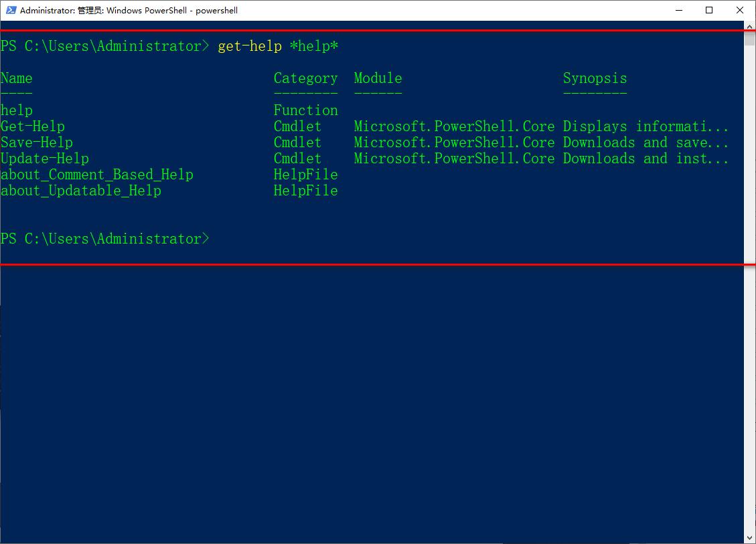Click the window title 'Windows PowerShell - powershell'

pyautogui.click(x=172, y=10)
